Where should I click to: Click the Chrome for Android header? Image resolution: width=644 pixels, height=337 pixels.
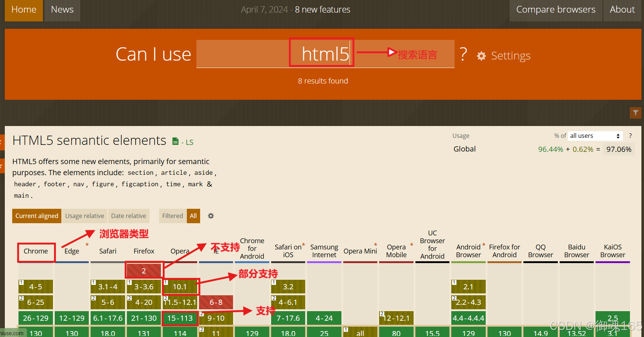(252, 248)
